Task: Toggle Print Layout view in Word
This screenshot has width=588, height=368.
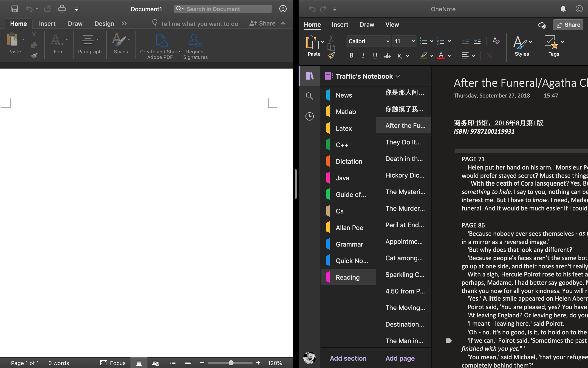Action: click(139, 363)
